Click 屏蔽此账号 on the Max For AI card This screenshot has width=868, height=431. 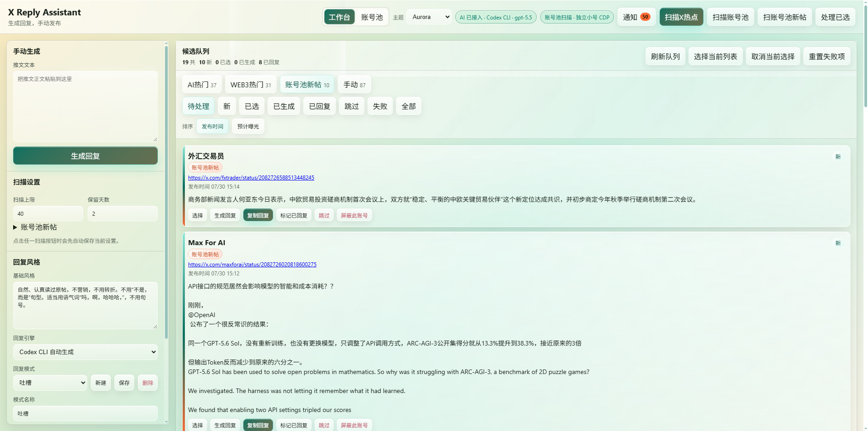pyautogui.click(x=354, y=425)
